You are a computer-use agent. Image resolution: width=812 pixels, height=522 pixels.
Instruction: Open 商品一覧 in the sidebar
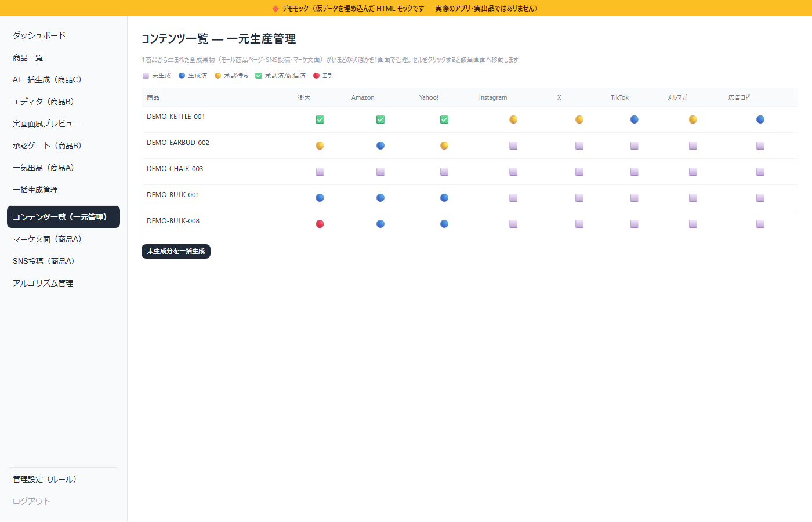click(x=63, y=57)
